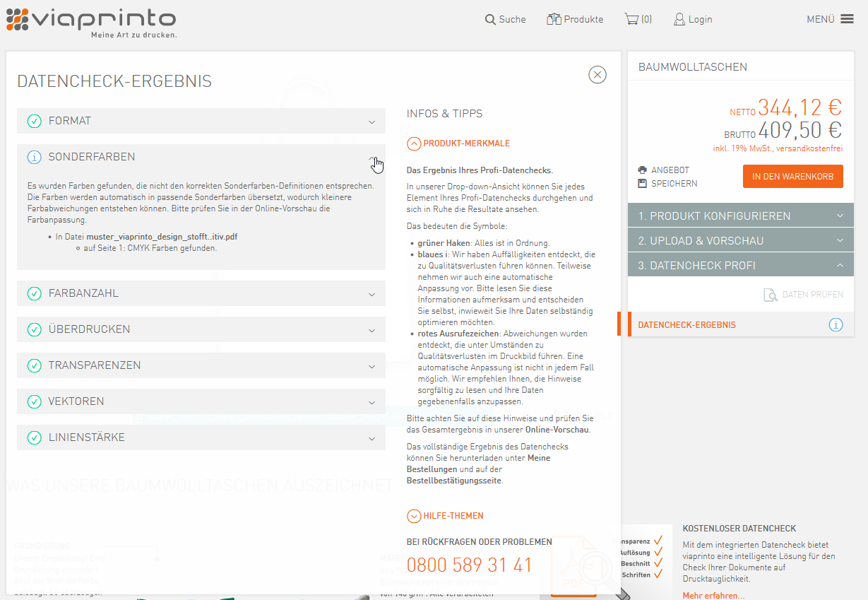Expand step 1. PRODUKT KONFIGURIEREN
This screenshot has height=600, width=868.
pos(741,216)
